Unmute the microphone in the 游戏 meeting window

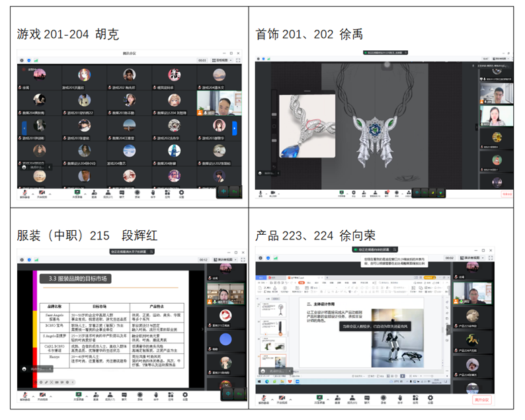[24, 193]
